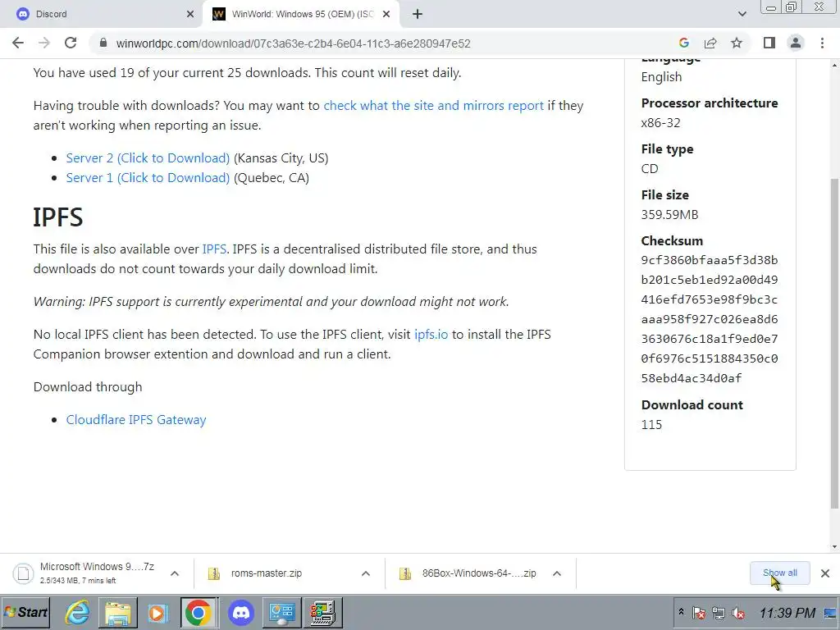Click scrollbar down arrow
The image size is (840, 630).
pyautogui.click(x=834, y=547)
